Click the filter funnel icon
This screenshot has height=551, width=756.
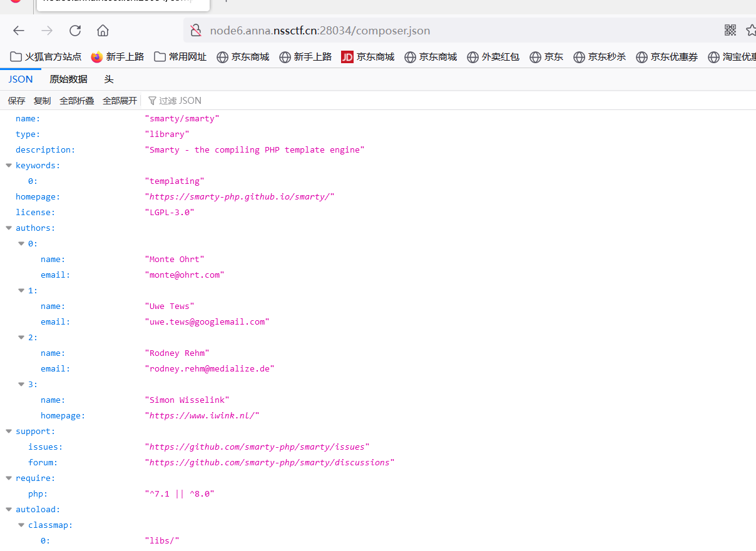[x=152, y=101]
